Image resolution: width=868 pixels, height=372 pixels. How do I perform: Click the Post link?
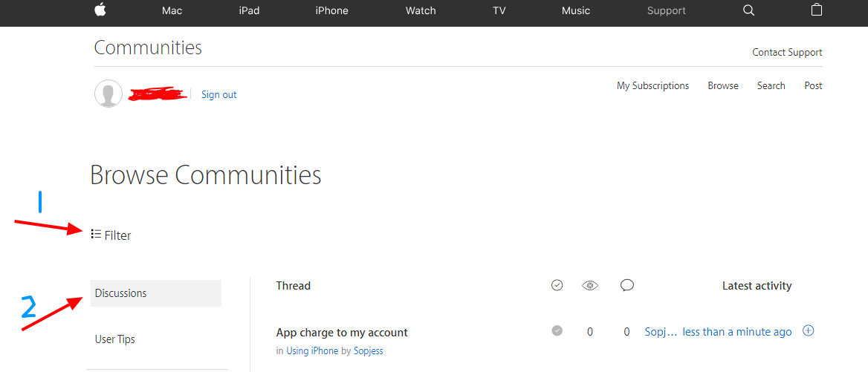[x=813, y=85]
